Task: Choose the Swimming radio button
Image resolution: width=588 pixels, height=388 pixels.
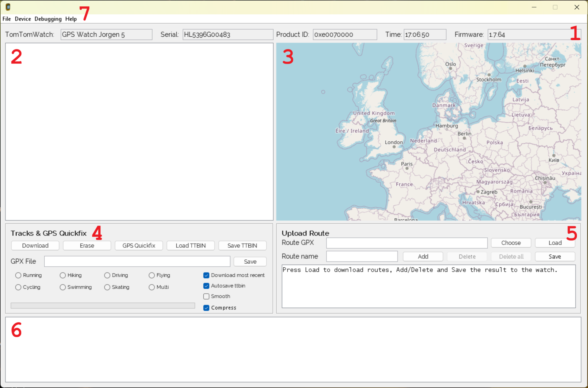Action: coord(63,287)
